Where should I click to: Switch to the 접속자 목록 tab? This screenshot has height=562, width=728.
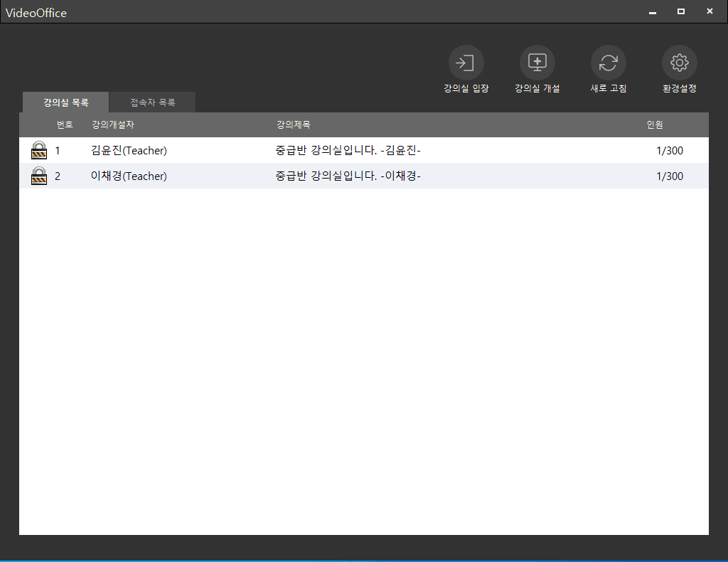point(152,102)
